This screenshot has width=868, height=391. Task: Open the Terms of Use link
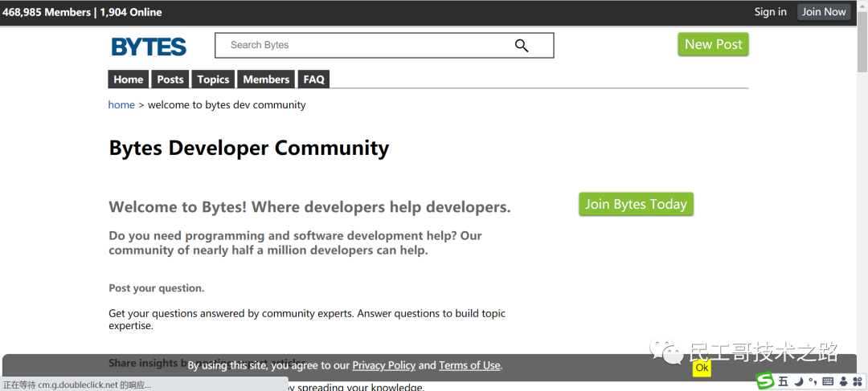[469, 365]
